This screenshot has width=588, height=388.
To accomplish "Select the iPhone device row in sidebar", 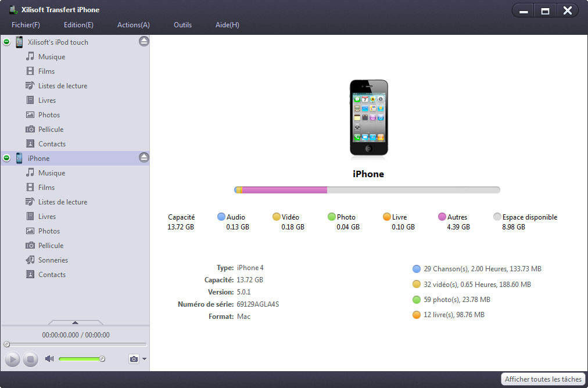I will (x=75, y=158).
